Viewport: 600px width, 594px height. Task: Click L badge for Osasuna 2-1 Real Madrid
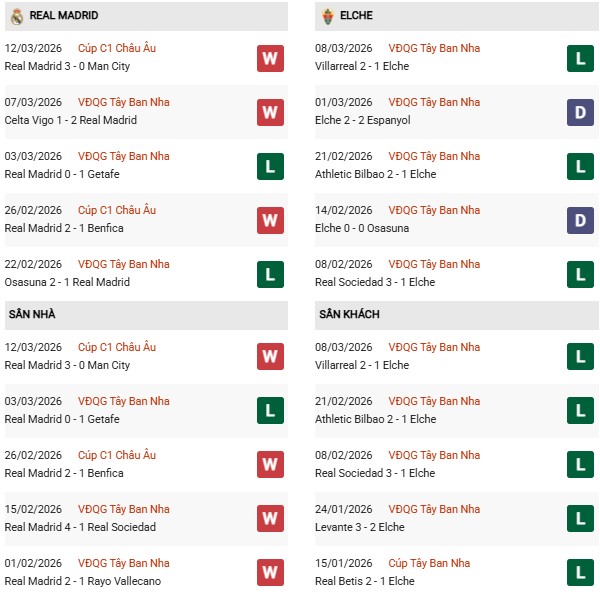[x=270, y=274]
